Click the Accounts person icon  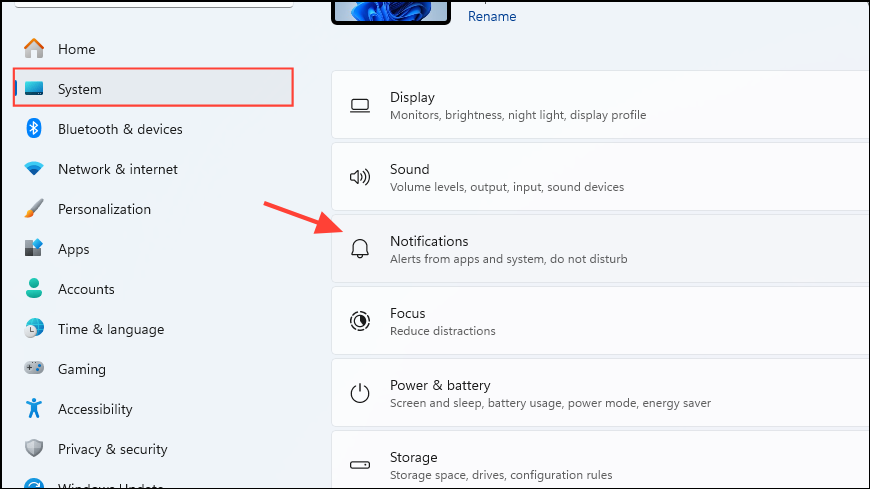click(x=34, y=288)
